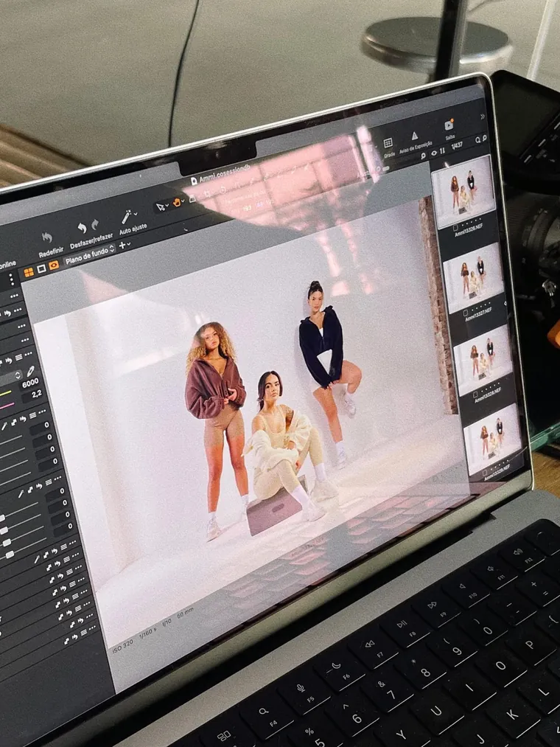The height and width of the screenshot is (747, 560).
Task: Open the chevron next to the plus
Action: [129, 244]
